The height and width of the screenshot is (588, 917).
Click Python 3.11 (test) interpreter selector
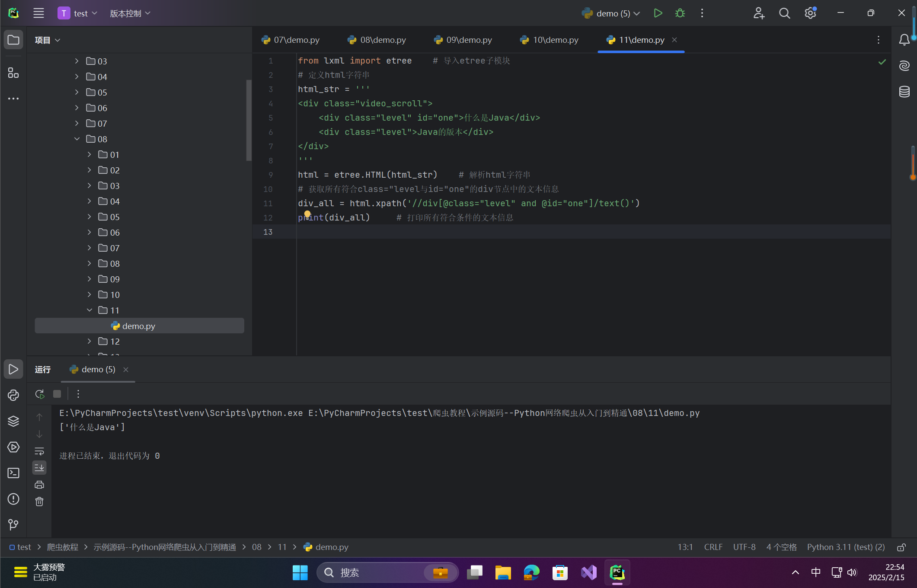coord(845,547)
